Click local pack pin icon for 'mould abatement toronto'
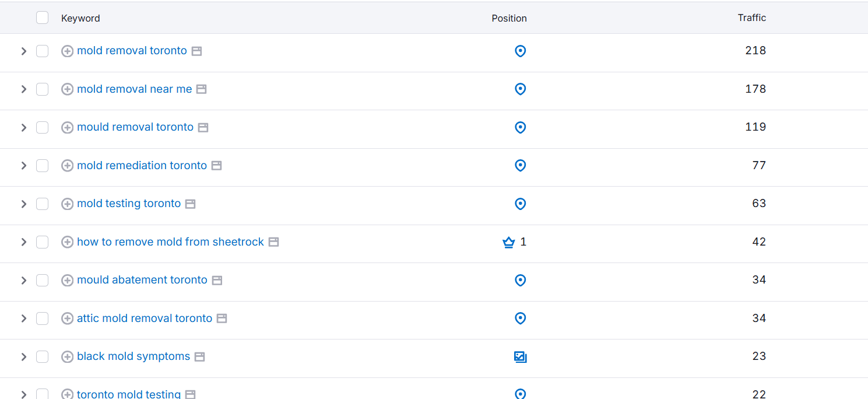This screenshot has height=399, width=868. click(x=521, y=281)
